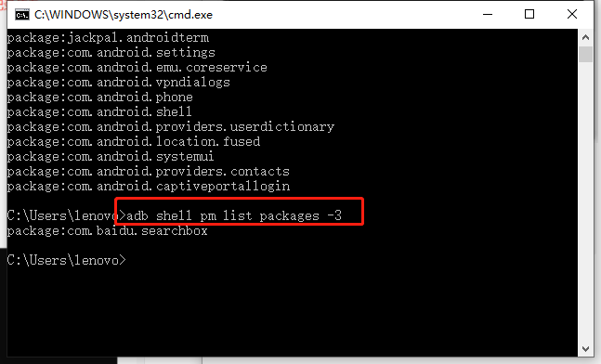Click the adb shell pm list packages command
The width and height of the screenshot is (601, 364).
[234, 215]
